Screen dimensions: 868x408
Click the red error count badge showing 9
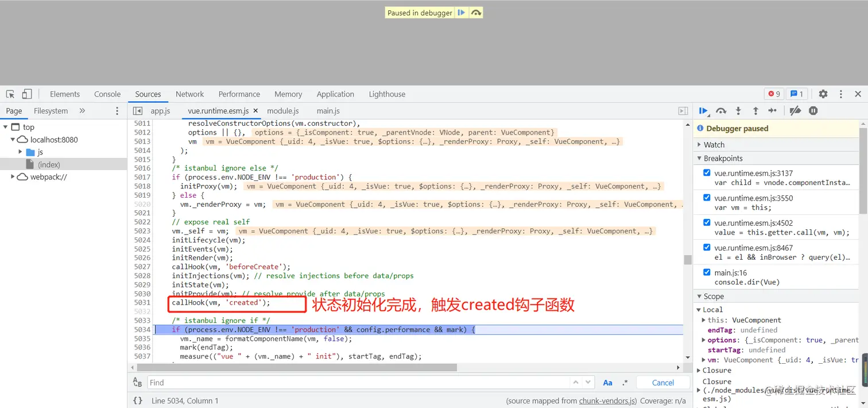(774, 94)
